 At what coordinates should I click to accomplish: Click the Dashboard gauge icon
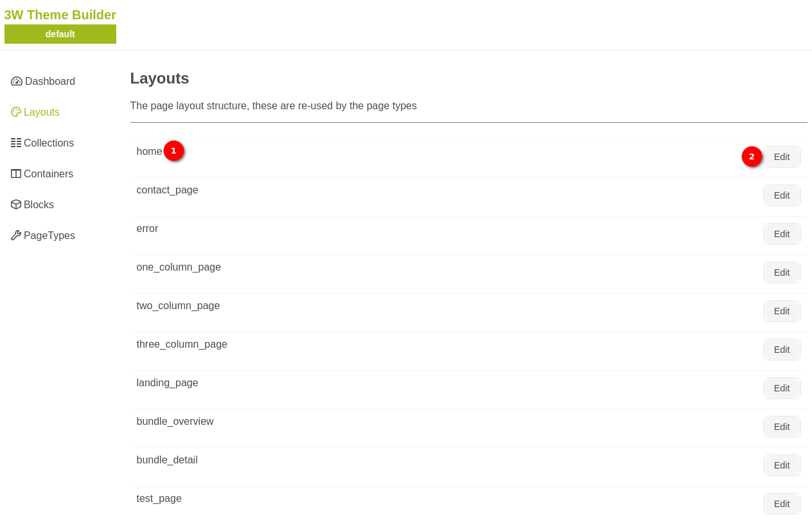17,81
